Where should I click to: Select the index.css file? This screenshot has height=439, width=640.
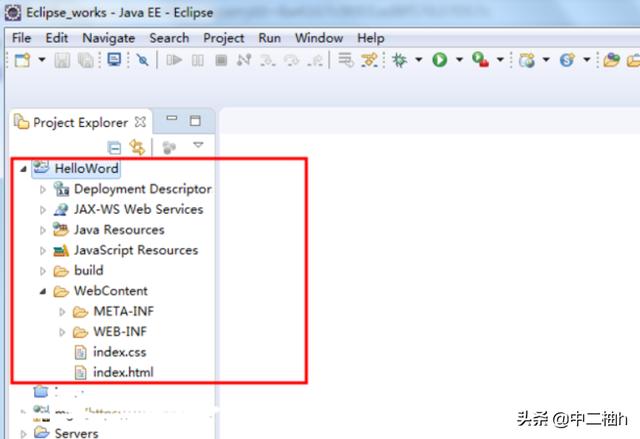point(119,352)
